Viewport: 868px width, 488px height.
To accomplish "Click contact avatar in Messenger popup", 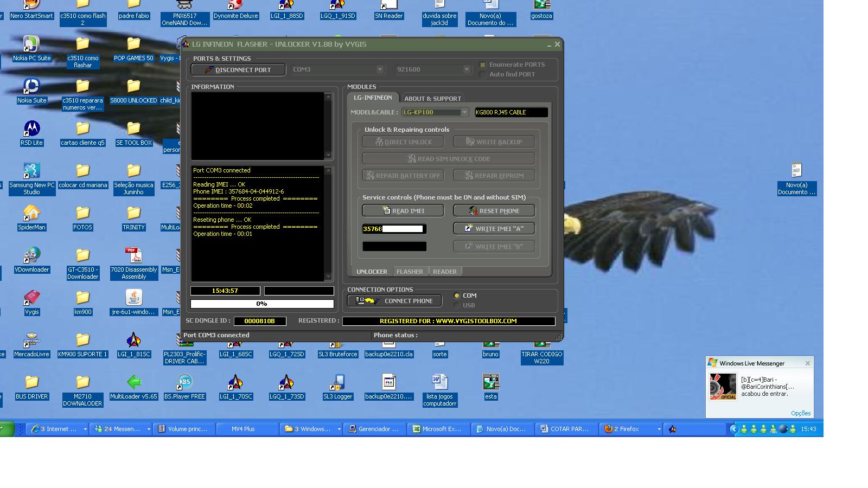I will (723, 387).
